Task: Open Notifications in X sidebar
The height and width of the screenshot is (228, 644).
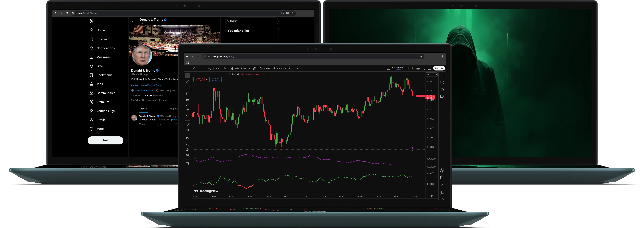Action: tap(102, 48)
